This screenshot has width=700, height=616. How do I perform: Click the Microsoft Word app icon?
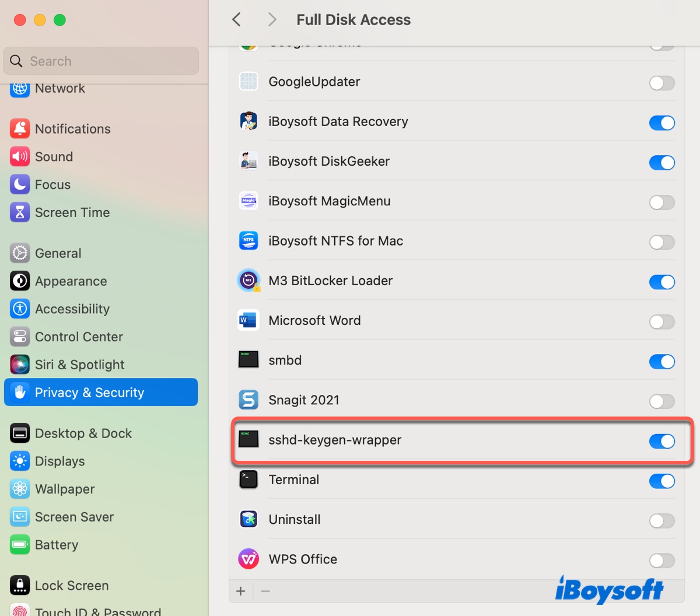coord(249,320)
